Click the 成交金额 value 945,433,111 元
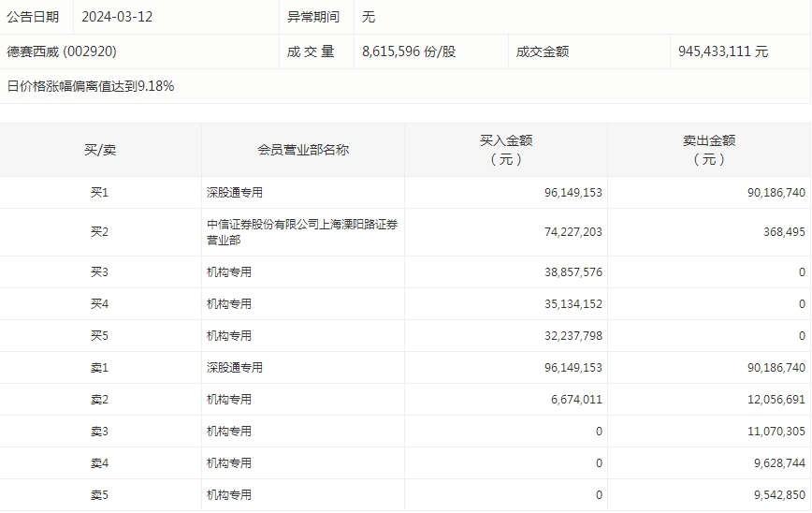 click(x=723, y=51)
